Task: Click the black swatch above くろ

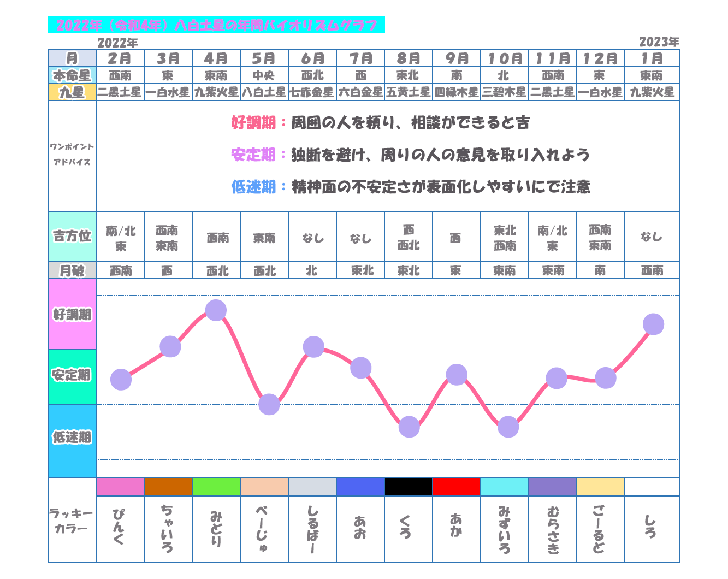Action: (409, 487)
